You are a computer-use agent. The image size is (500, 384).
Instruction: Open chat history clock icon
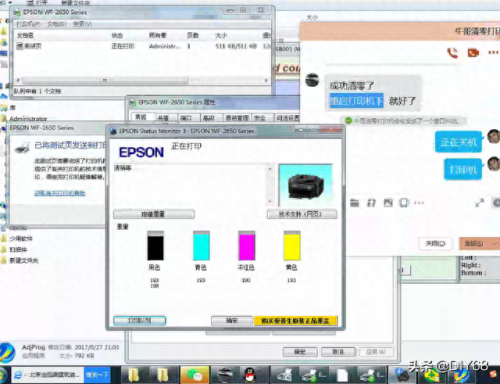(x=496, y=203)
